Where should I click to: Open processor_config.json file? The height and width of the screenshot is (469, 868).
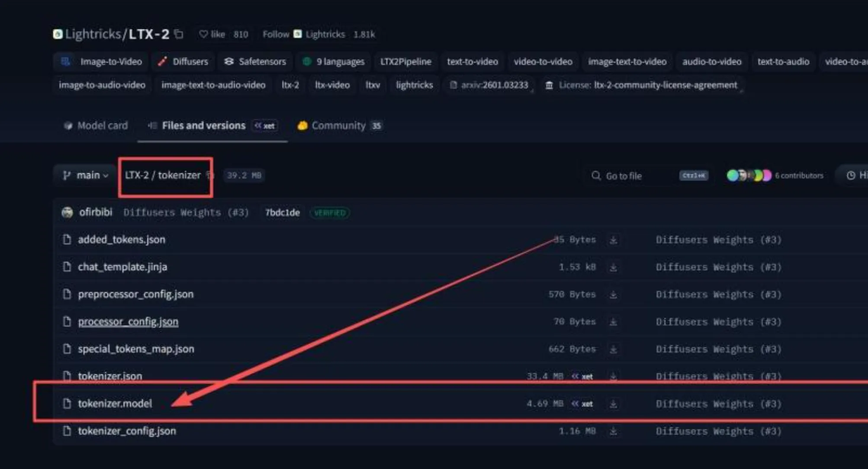pyautogui.click(x=128, y=322)
